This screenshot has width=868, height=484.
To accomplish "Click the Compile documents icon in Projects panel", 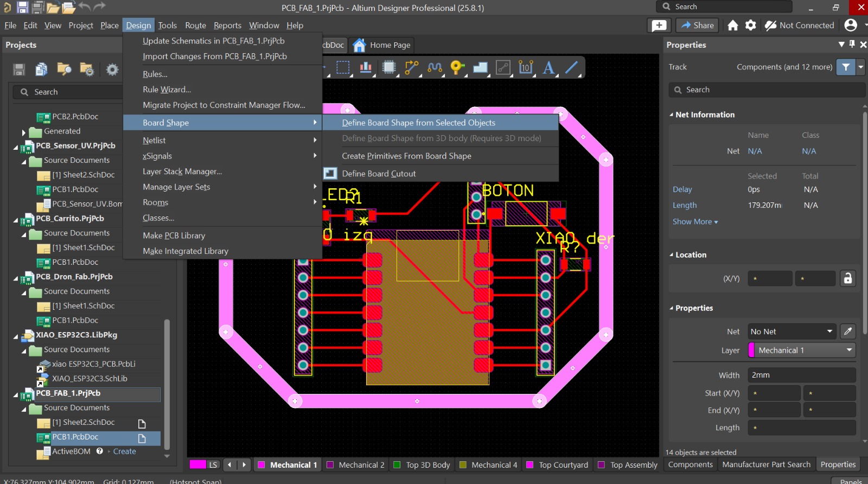I will pyautogui.click(x=41, y=69).
